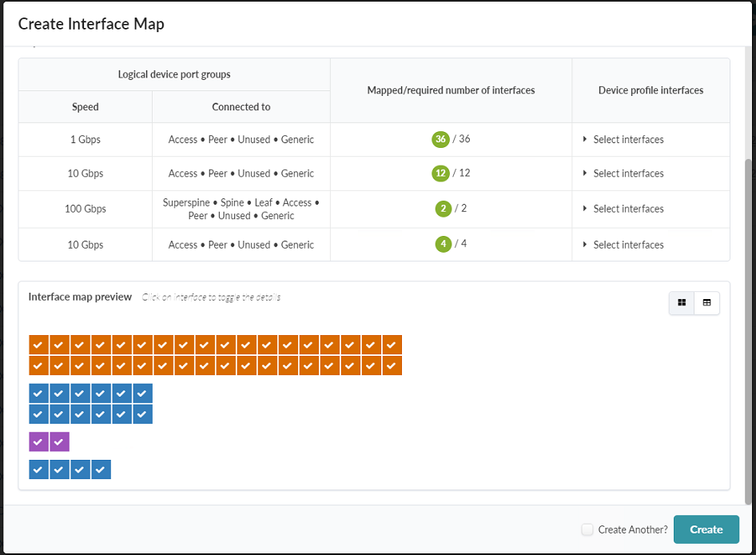
Task: Click the green 12 mapped interfaces badge
Action: pyautogui.click(x=440, y=174)
